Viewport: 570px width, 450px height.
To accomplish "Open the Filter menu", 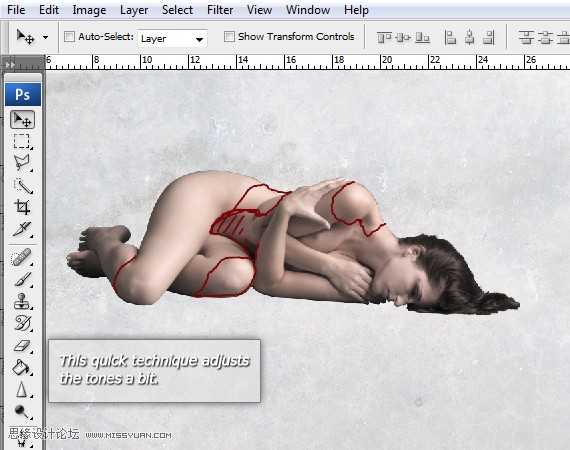I will tap(220, 10).
